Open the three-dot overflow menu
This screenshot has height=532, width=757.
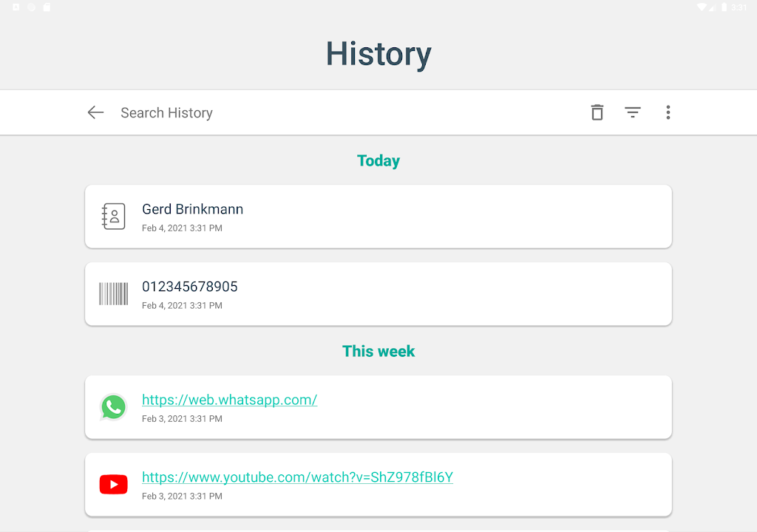point(668,112)
